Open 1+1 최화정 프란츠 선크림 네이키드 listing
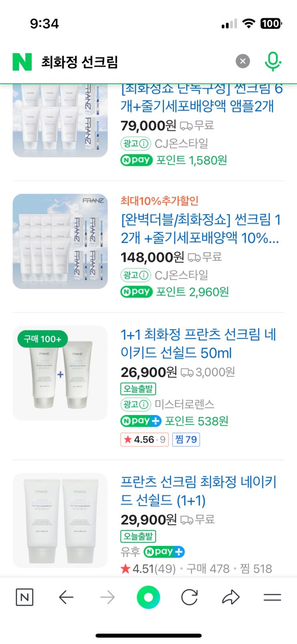The image size is (297, 644). 199,343
